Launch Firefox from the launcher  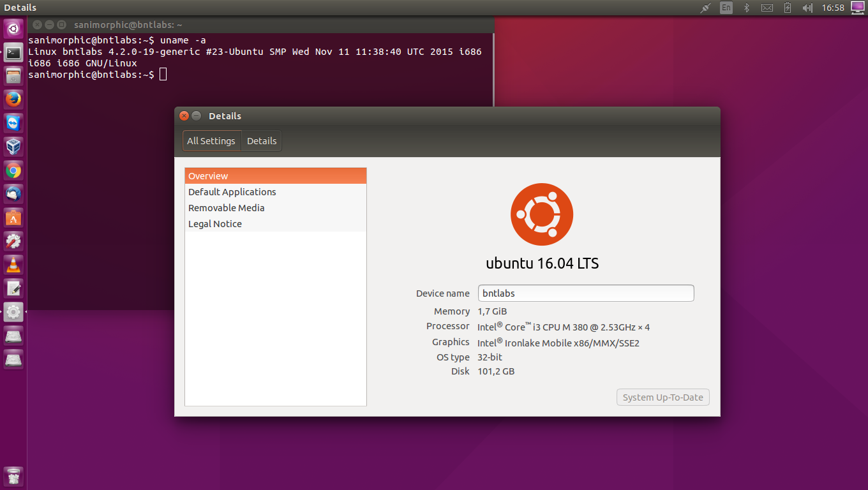13,99
